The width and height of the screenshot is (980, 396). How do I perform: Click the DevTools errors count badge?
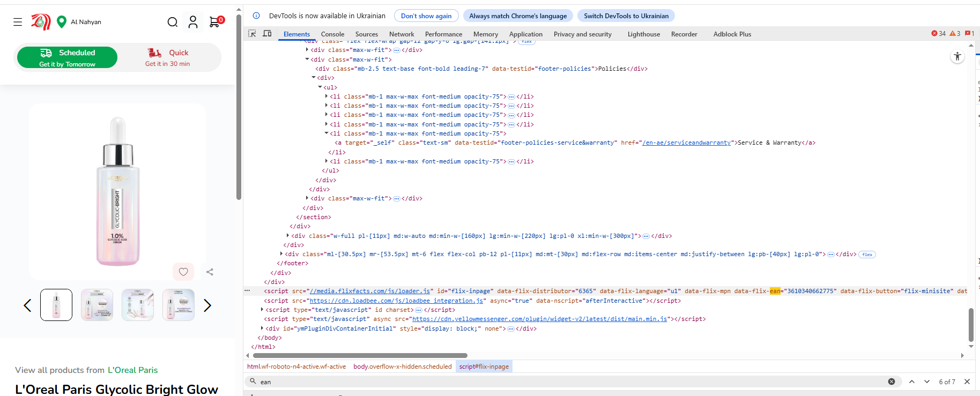coord(939,33)
